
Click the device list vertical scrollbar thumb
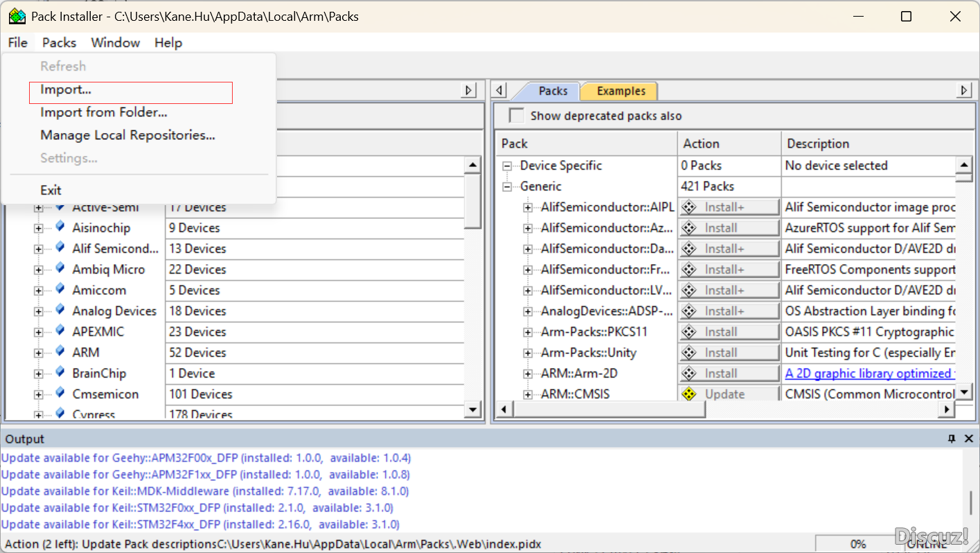(x=473, y=200)
